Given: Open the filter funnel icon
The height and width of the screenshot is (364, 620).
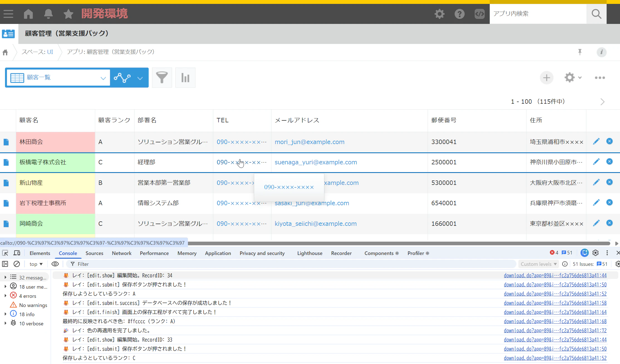Looking at the screenshot, I should tap(162, 78).
